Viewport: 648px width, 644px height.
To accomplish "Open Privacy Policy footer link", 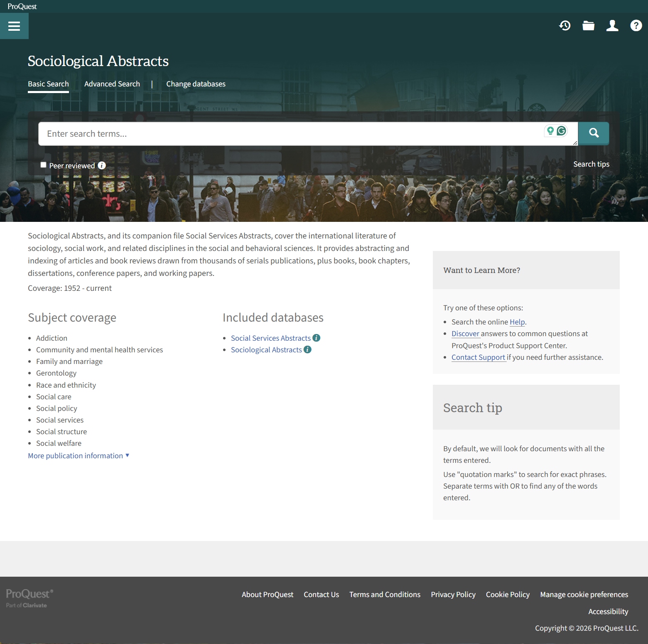I will (x=453, y=595).
